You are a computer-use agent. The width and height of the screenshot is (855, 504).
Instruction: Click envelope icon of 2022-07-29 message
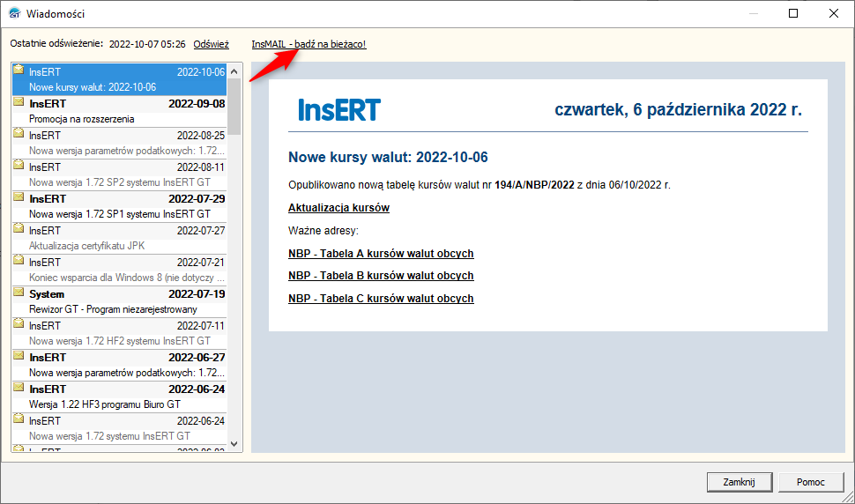[19, 196]
